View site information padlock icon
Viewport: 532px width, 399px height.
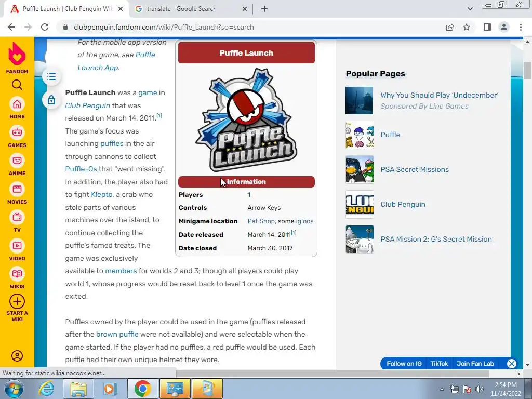tap(65, 27)
